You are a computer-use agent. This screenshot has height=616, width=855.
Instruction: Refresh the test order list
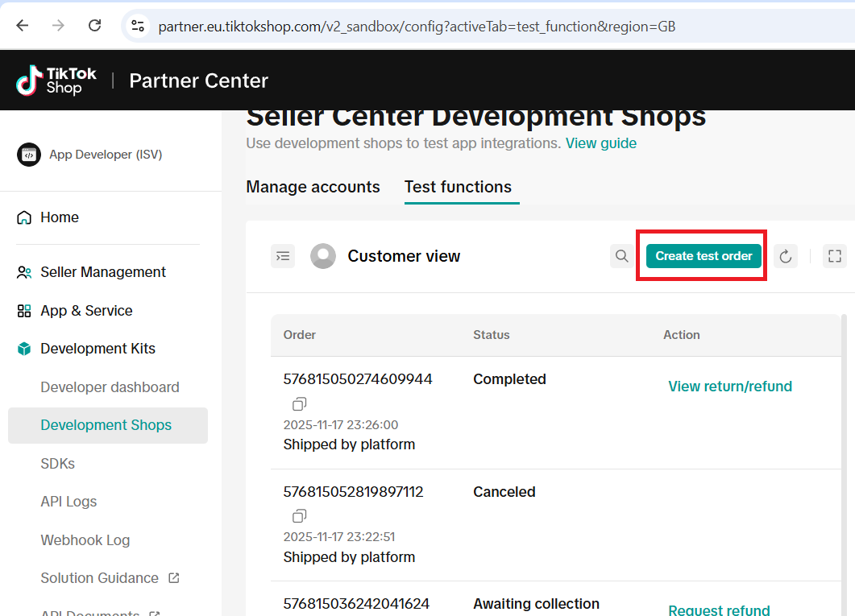786,256
